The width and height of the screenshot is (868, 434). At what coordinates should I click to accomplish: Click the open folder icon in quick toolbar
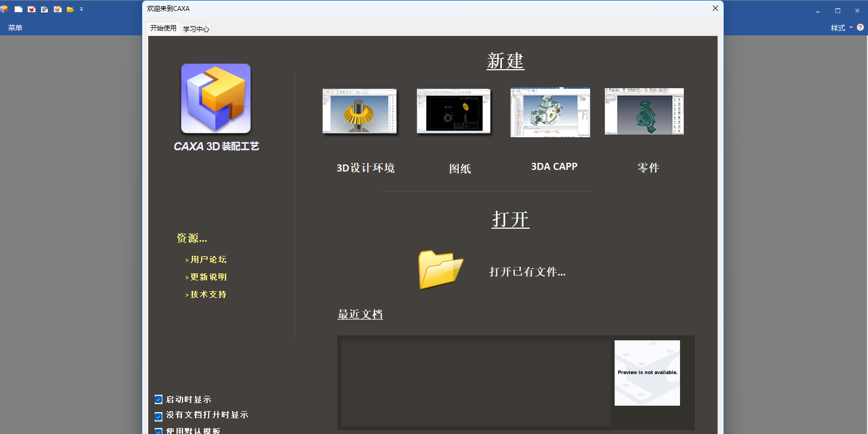click(x=70, y=9)
